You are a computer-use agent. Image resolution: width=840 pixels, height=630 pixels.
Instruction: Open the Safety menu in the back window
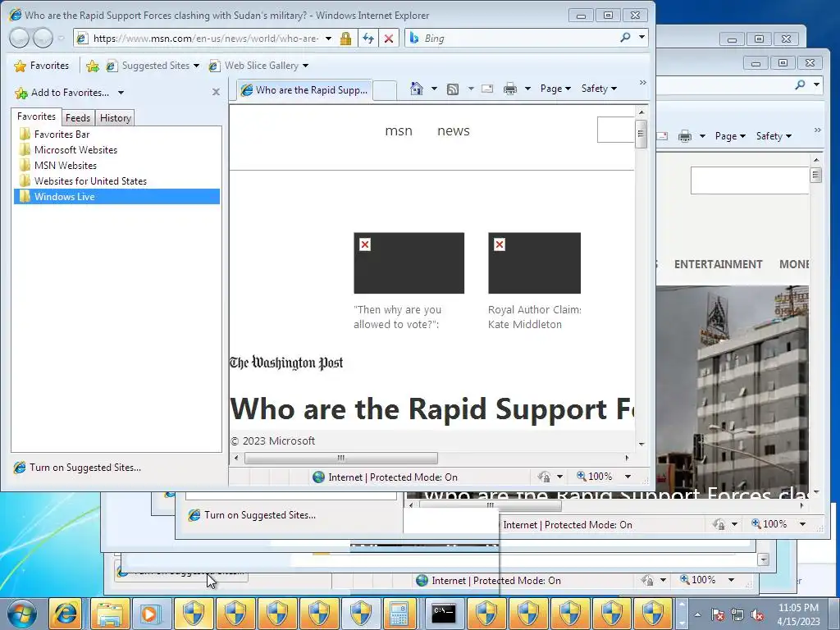point(774,136)
